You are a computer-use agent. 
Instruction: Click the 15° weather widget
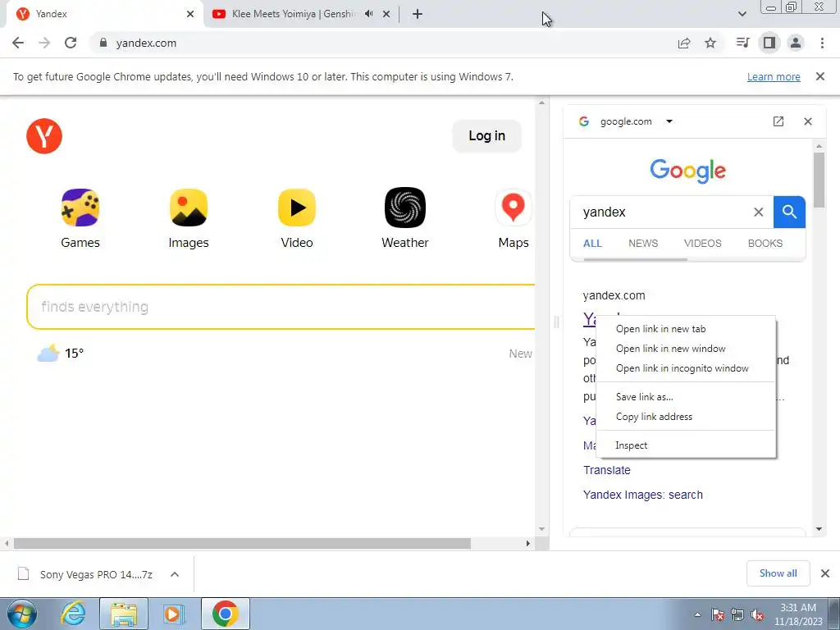point(60,354)
